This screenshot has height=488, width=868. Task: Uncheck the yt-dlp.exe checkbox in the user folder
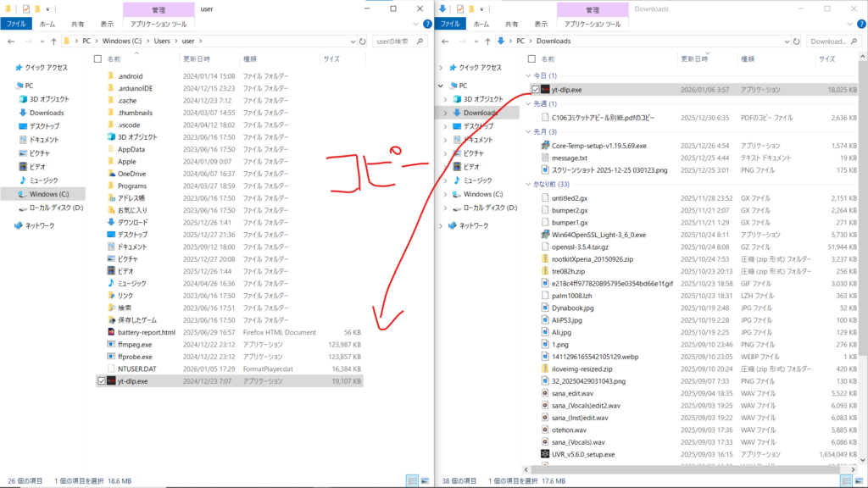[102, 381]
